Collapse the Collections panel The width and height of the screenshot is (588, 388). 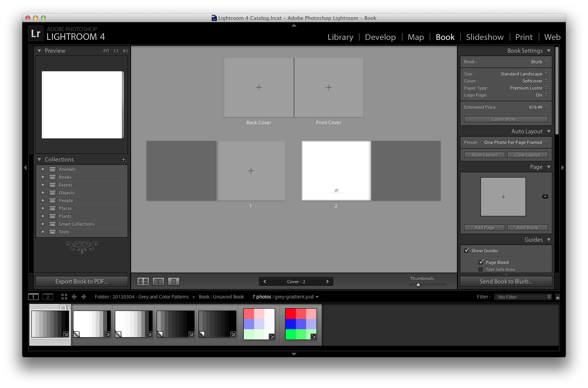39,160
